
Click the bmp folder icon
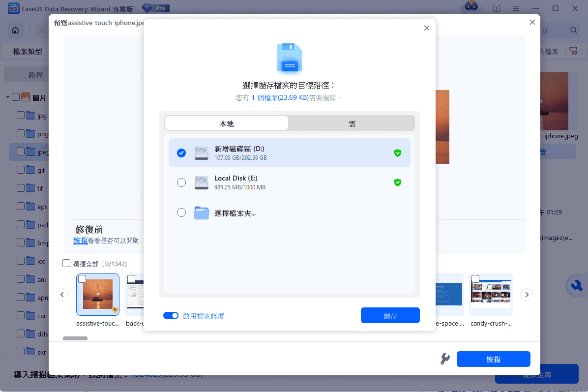pyautogui.click(x=31, y=242)
